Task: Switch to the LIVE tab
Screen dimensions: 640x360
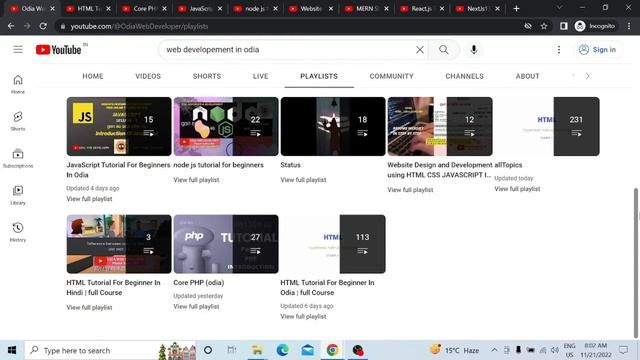Action: (x=260, y=76)
